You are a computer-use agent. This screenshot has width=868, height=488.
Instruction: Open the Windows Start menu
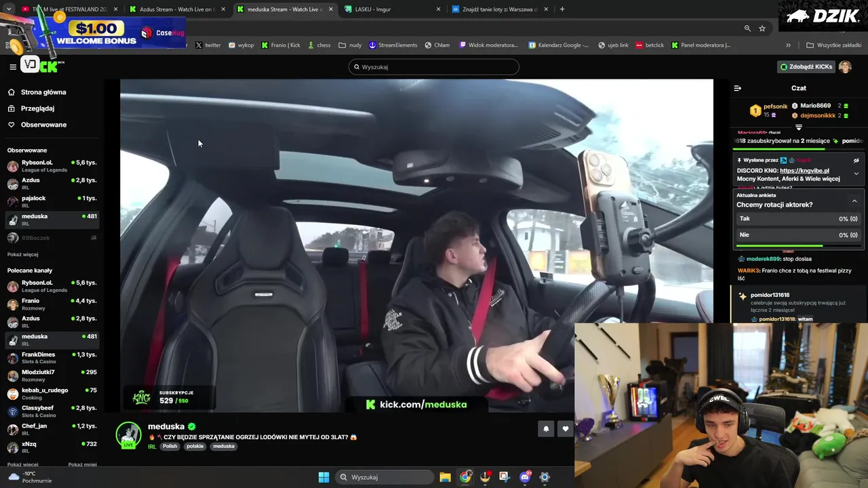click(324, 477)
